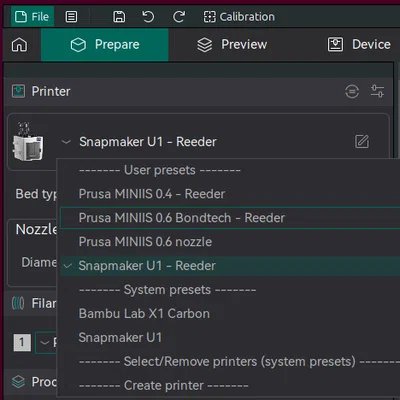Choose the Snapmaker U1 system preset
The image size is (400, 400).
coord(230,338)
